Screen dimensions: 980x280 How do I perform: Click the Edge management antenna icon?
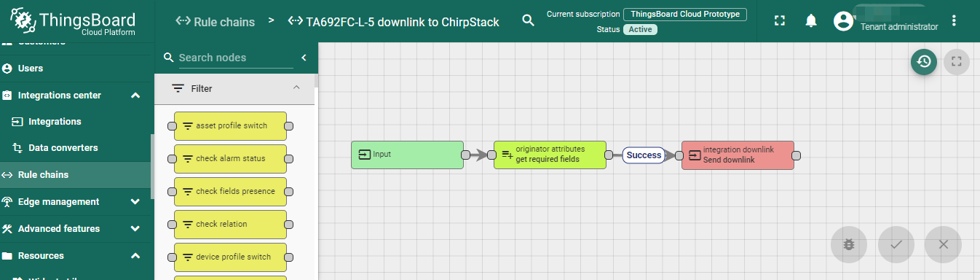7,201
